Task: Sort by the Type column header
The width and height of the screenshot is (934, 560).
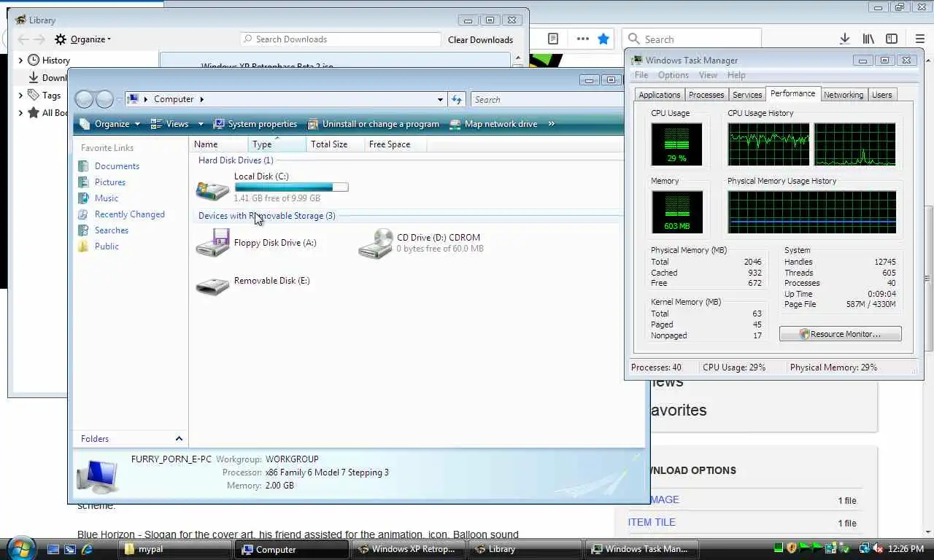Action: click(x=277, y=144)
